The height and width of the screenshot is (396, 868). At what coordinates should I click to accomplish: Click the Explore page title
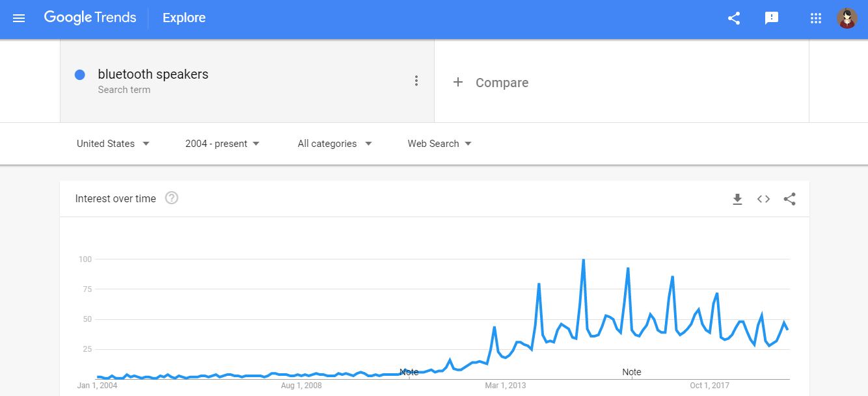click(184, 18)
